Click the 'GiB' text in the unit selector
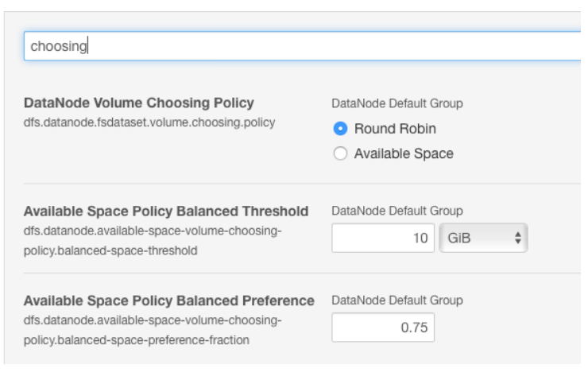The width and height of the screenshot is (588, 380). (460, 237)
